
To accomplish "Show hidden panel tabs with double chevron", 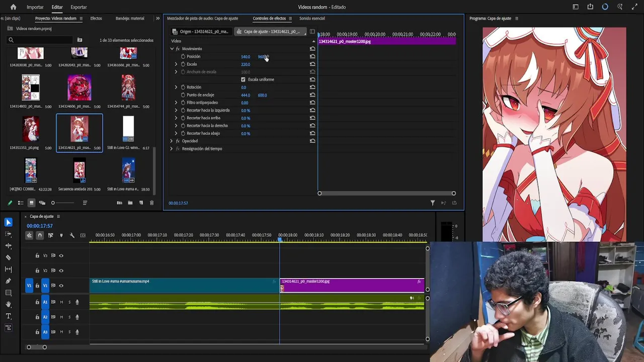I will pyautogui.click(x=157, y=18).
